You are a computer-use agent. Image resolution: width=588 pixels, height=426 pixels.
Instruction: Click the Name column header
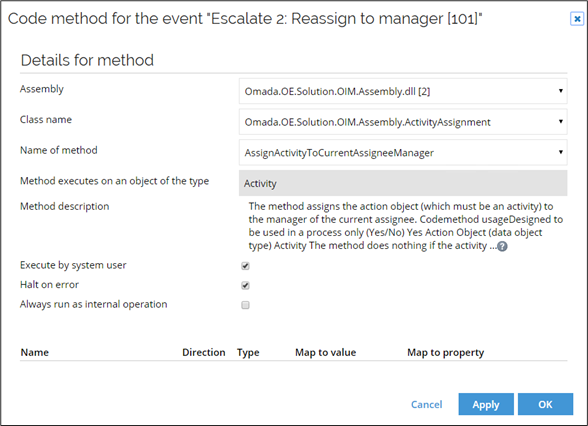[x=34, y=352]
